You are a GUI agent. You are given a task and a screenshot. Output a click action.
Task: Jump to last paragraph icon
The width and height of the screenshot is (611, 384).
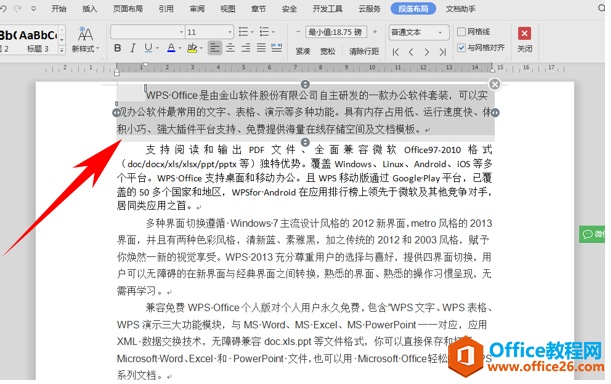pos(442,52)
